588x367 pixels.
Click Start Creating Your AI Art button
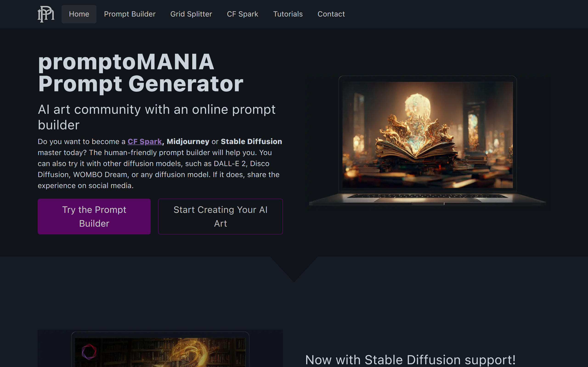click(220, 217)
